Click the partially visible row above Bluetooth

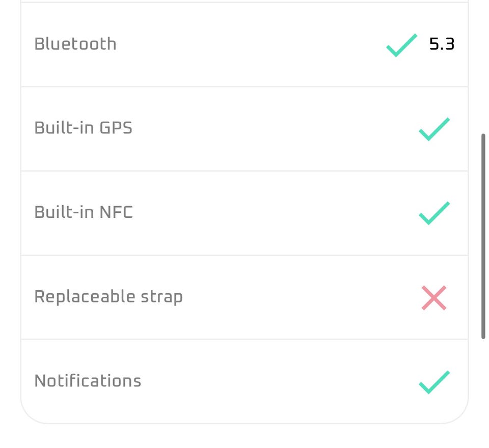pyautogui.click(x=244, y=1)
